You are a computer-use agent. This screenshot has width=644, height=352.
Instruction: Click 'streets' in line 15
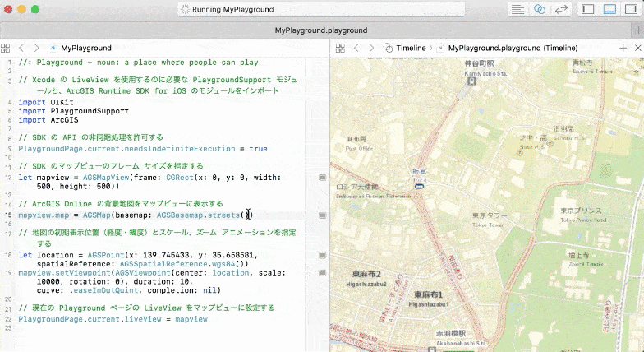click(x=223, y=215)
